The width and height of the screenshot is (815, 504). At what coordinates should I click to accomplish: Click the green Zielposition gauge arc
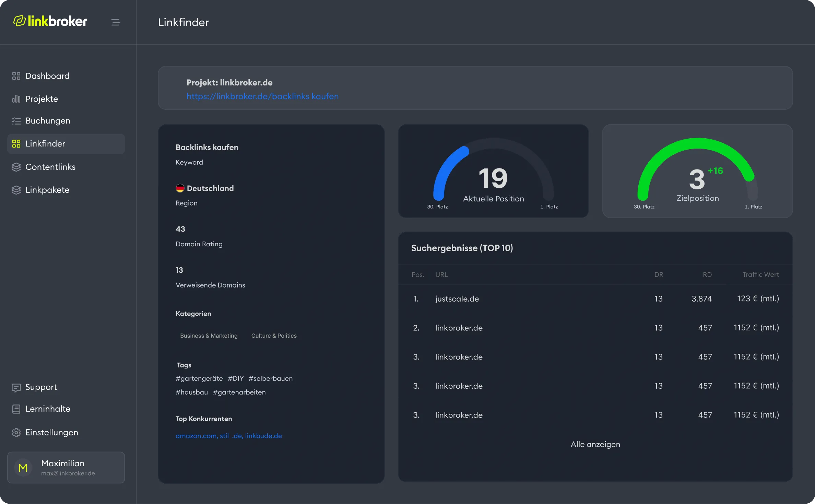click(697, 144)
